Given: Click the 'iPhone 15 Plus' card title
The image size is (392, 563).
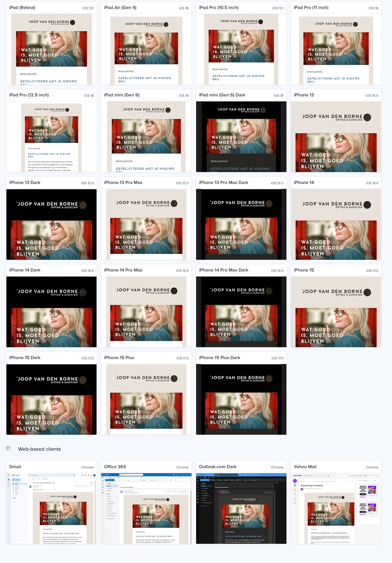Looking at the screenshot, I should coord(119,358).
